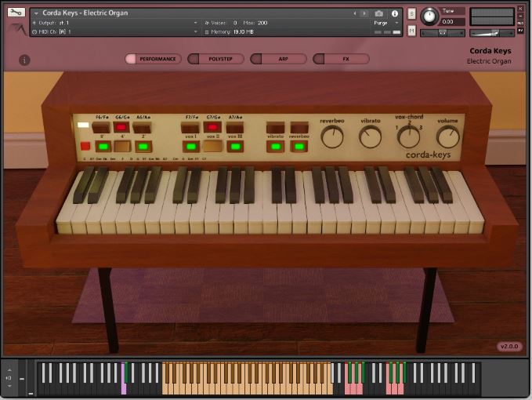Toggle the 8' drawbar switch
This screenshot has height=400, width=532.
click(103, 147)
